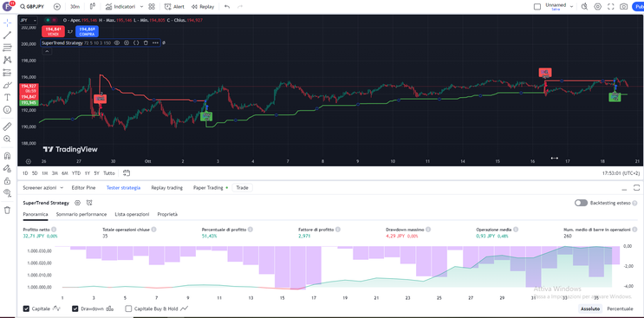Open the Proprietà tab
The height and width of the screenshot is (318, 644).
pyautogui.click(x=167, y=214)
